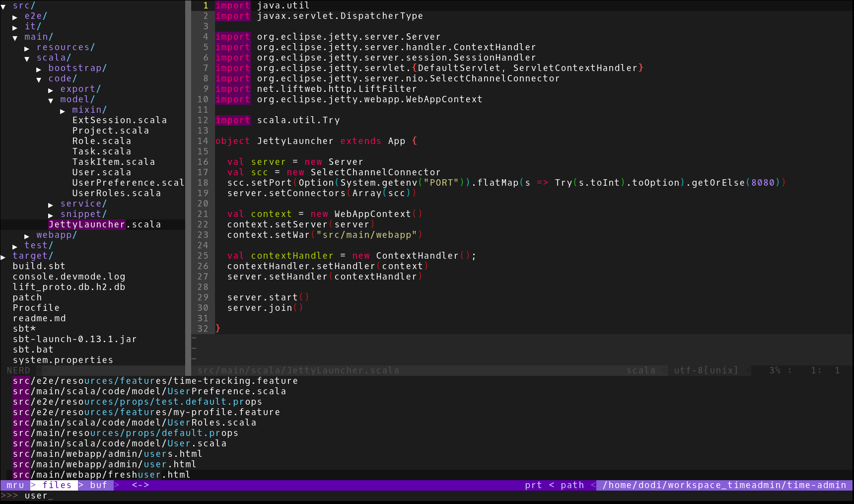The height and width of the screenshot is (504, 854).
Task: Expand the e2e/ folder arrow
Action: pos(15,17)
